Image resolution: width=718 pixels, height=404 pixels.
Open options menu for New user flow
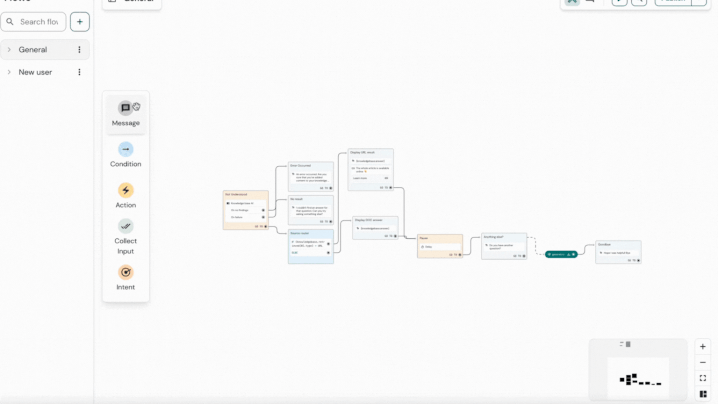click(x=80, y=72)
